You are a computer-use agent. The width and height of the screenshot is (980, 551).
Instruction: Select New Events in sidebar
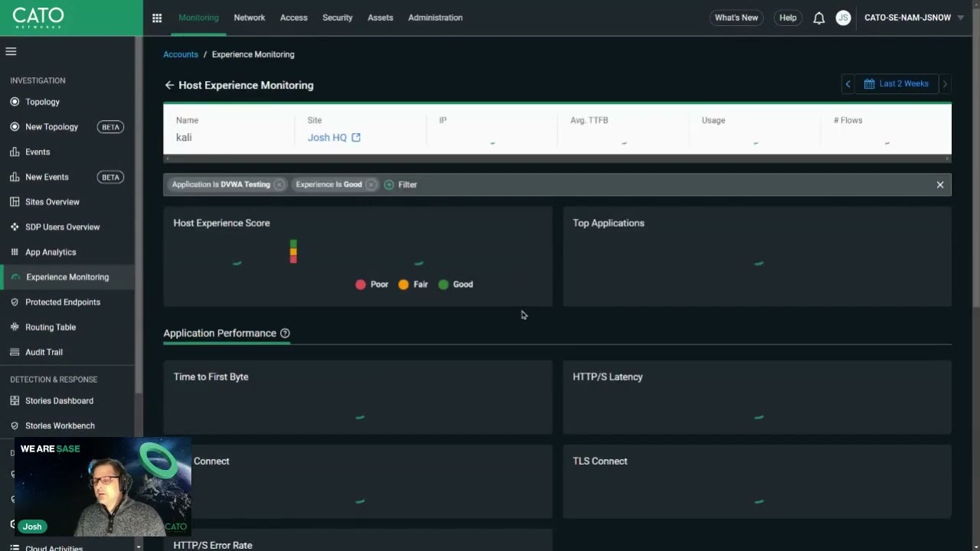(47, 177)
